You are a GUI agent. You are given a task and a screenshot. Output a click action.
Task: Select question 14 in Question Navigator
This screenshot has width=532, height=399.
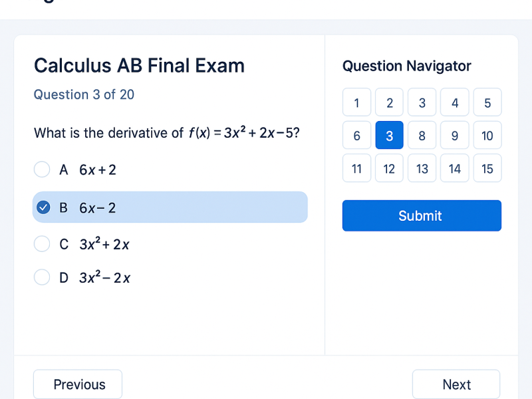click(455, 168)
